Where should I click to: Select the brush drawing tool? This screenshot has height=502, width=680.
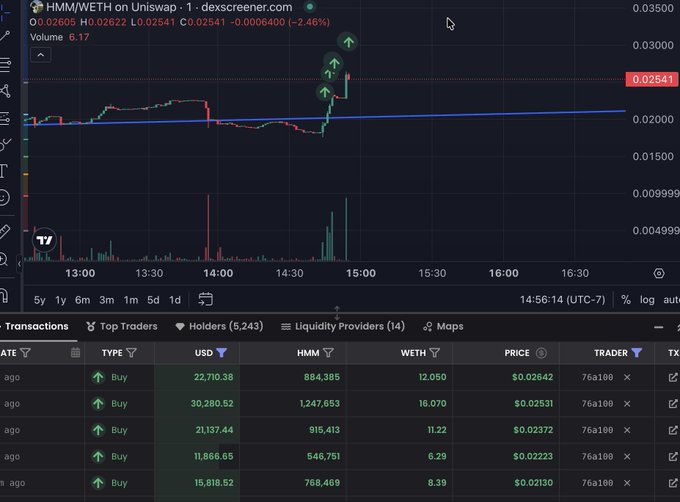coord(5,144)
